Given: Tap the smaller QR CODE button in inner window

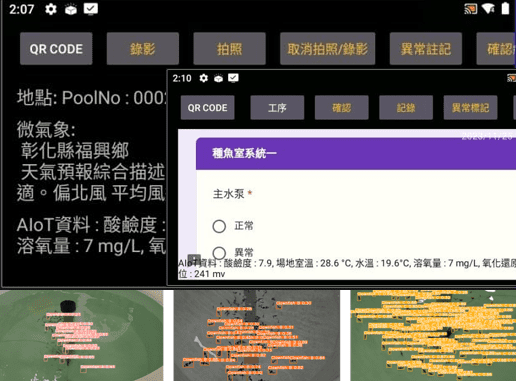Looking at the screenshot, I should [x=208, y=108].
